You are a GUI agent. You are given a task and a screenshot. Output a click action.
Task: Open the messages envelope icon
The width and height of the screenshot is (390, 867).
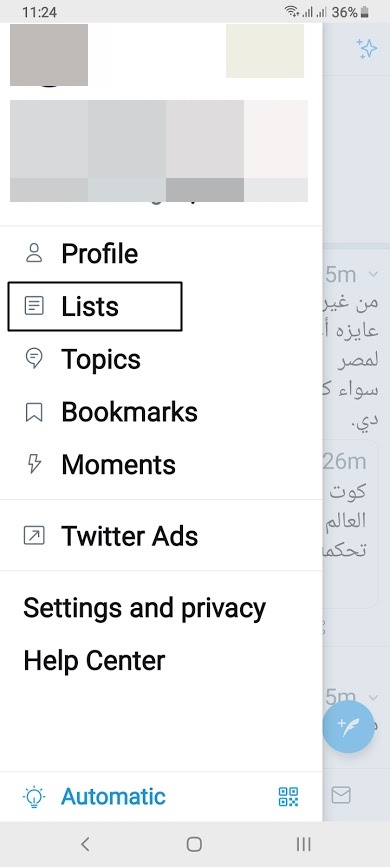click(341, 795)
